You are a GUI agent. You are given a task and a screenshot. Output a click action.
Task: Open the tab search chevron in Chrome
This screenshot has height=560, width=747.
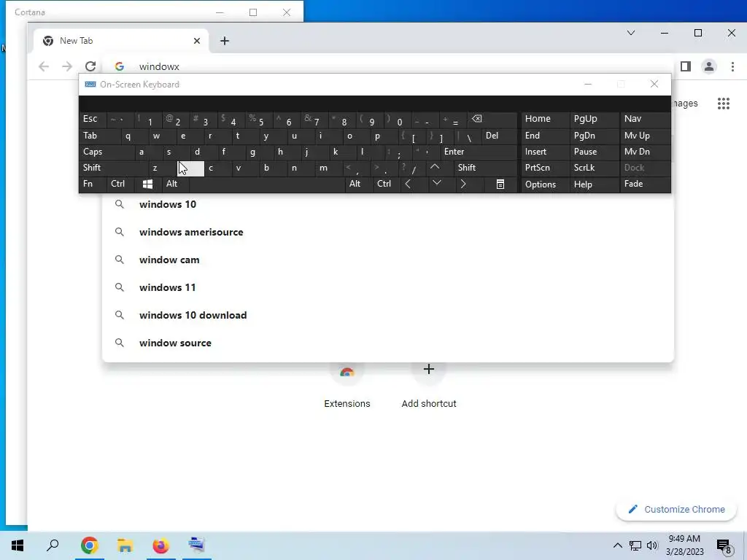(x=631, y=33)
